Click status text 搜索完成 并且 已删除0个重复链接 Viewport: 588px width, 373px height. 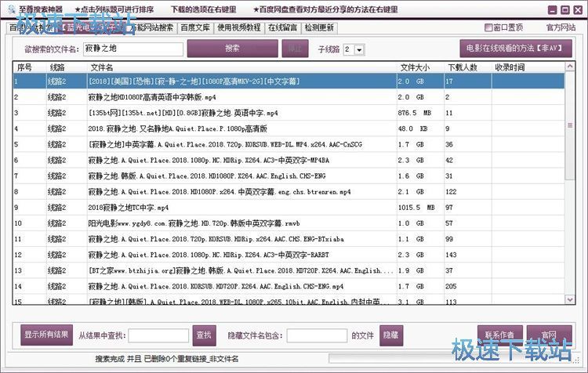[167, 359]
